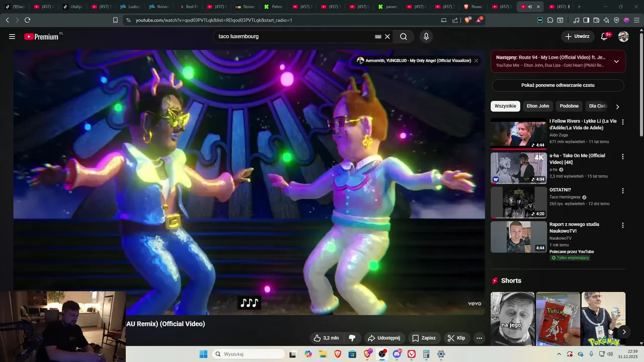Mute the playing tab via speaker icon
The width and height of the screenshot is (644, 362).
click(x=530, y=7)
